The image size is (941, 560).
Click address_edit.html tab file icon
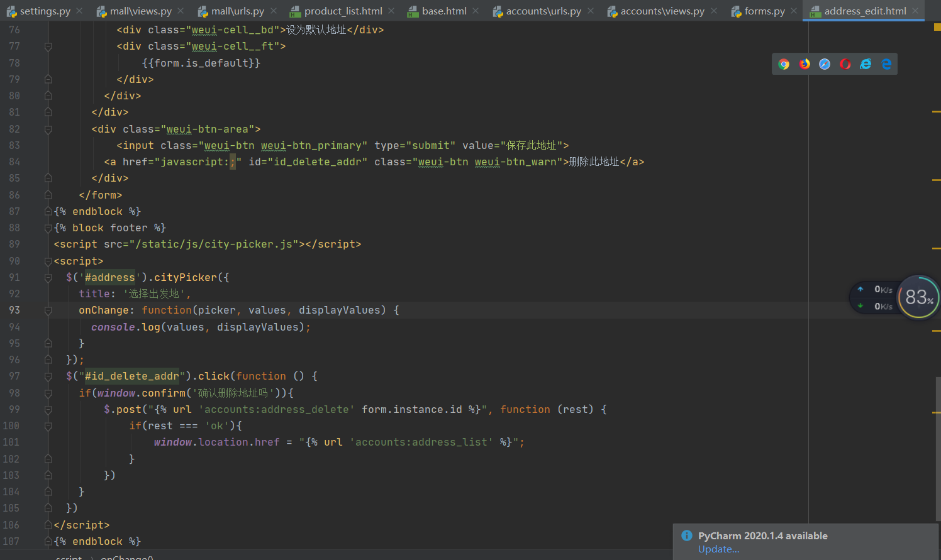pos(816,11)
